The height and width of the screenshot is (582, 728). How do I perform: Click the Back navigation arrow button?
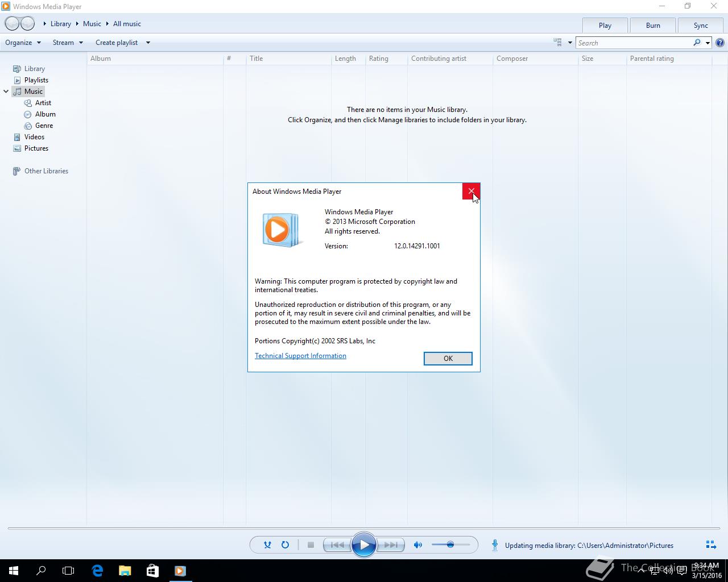(x=12, y=24)
